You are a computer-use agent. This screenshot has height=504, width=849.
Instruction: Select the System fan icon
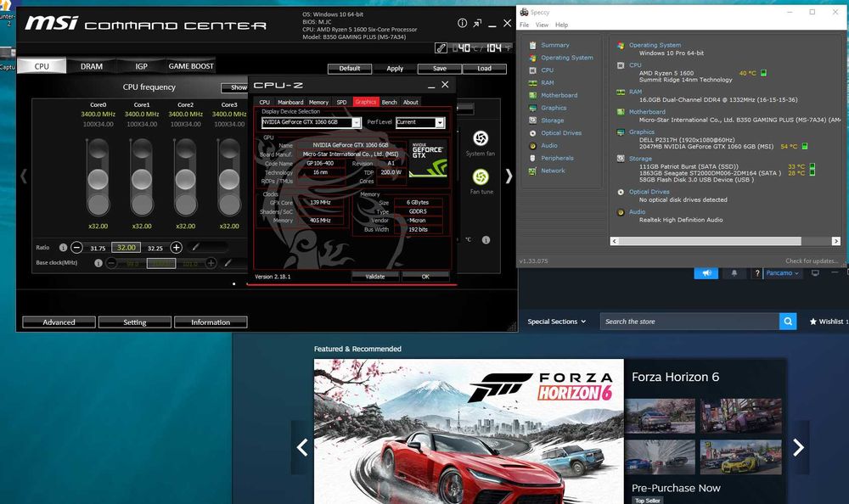tap(481, 138)
